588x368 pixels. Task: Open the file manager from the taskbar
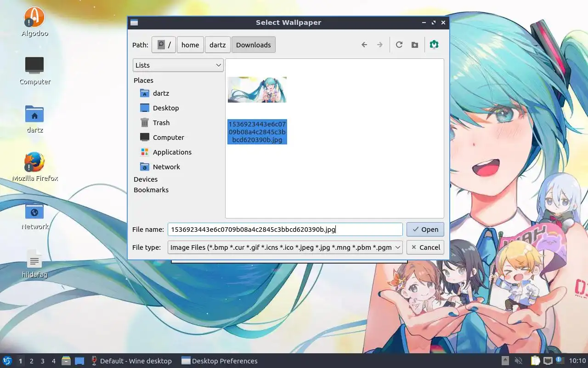66,361
